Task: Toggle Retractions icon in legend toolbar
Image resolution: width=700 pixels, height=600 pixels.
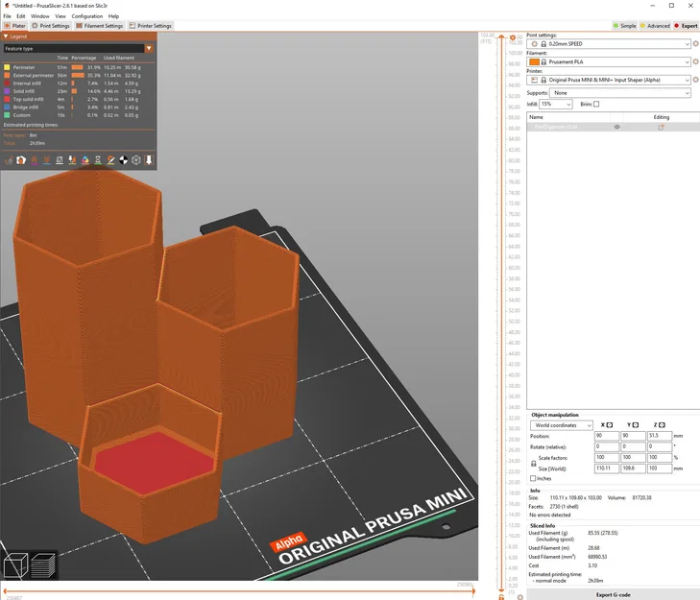Action: (x=34, y=159)
